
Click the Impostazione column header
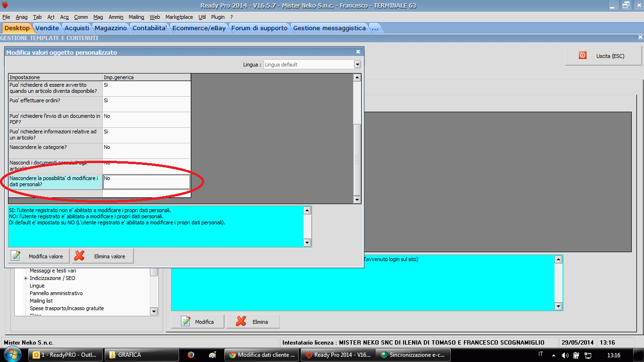point(56,77)
